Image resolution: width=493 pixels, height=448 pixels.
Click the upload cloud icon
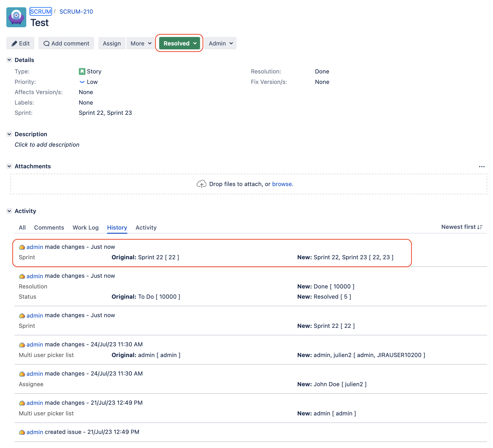[201, 184]
